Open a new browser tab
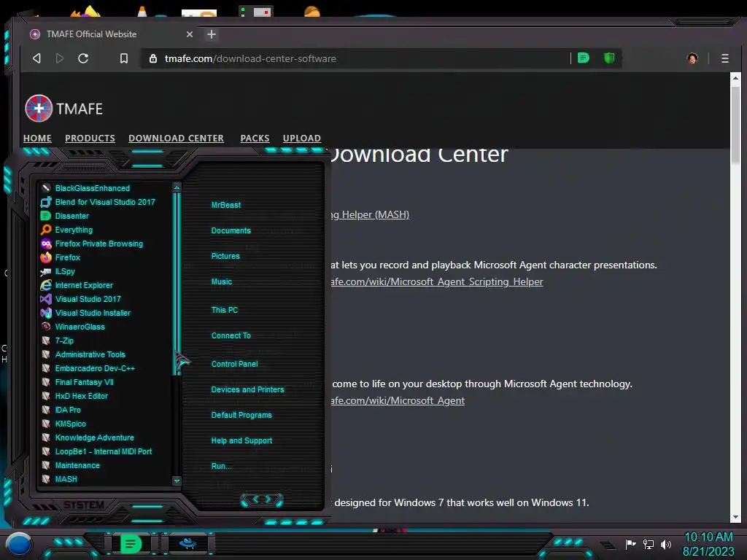747x560 pixels. pos(212,34)
